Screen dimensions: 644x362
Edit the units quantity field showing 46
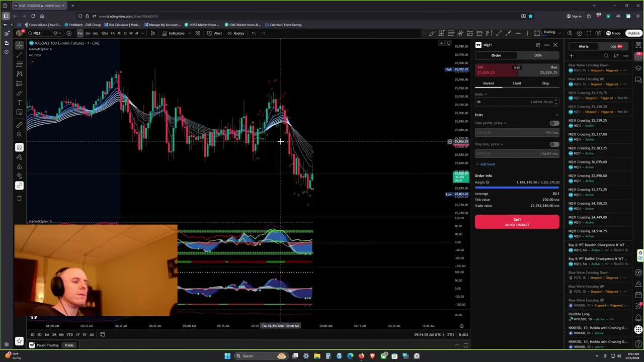pos(517,102)
